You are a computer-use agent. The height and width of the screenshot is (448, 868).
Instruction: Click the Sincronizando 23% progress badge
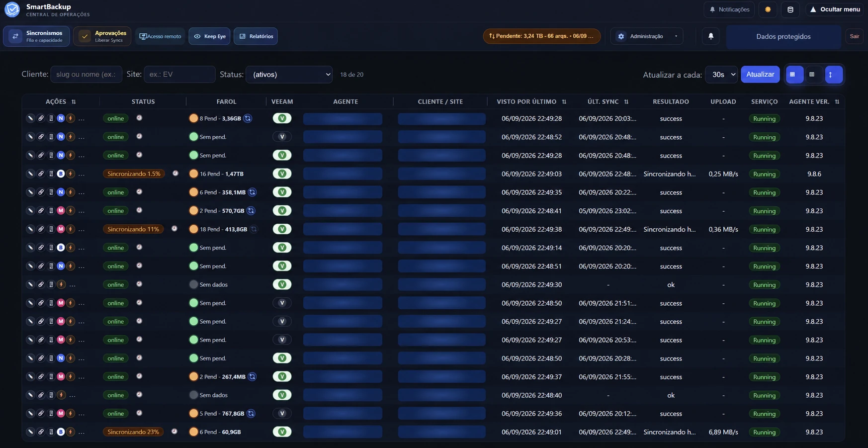pyautogui.click(x=133, y=432)
